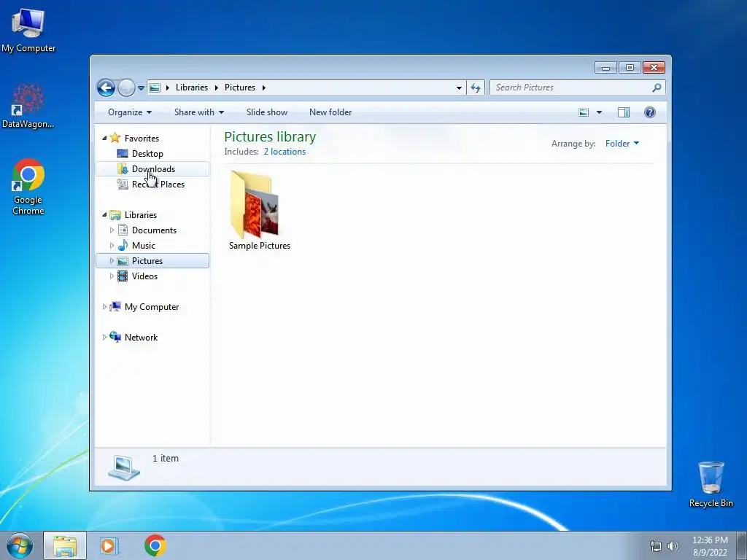This screenshot has height=560, width=747.
Task: Open the Documents library
Action: (x=154, y=230)
